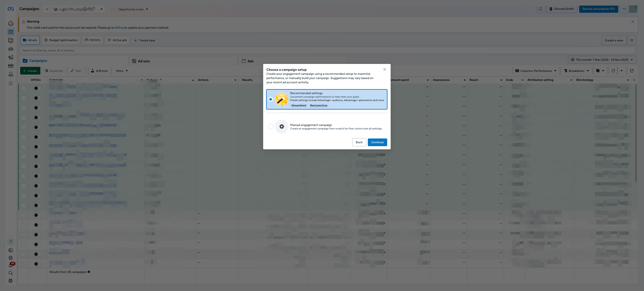Screen dimensions: 644x291
Task: Click the Meta logo icon
Action: tap(11, 9)
